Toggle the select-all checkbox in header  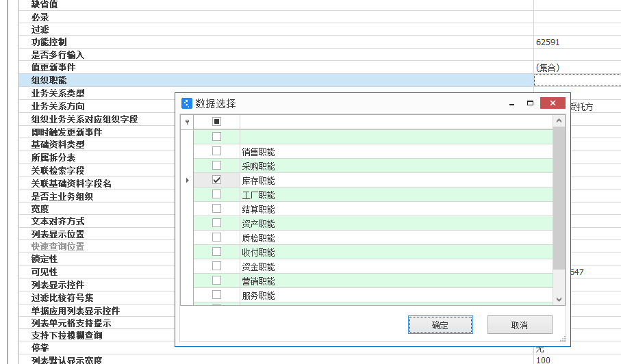pos(216,121)
